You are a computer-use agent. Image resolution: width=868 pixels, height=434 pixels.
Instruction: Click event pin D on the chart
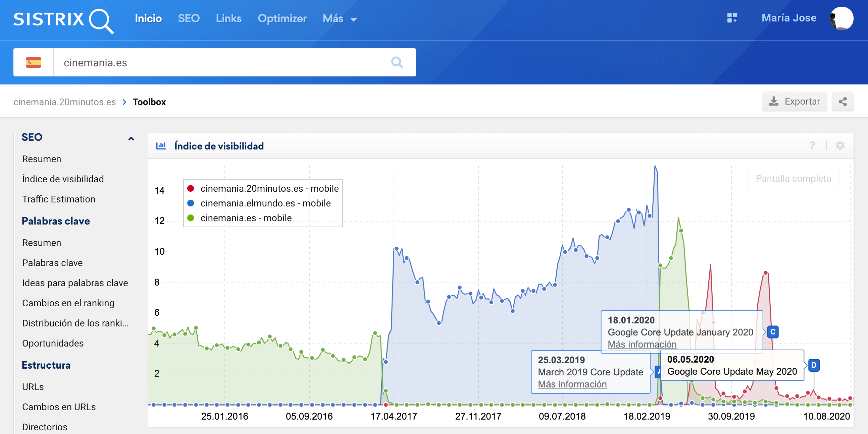pos(814,365)
